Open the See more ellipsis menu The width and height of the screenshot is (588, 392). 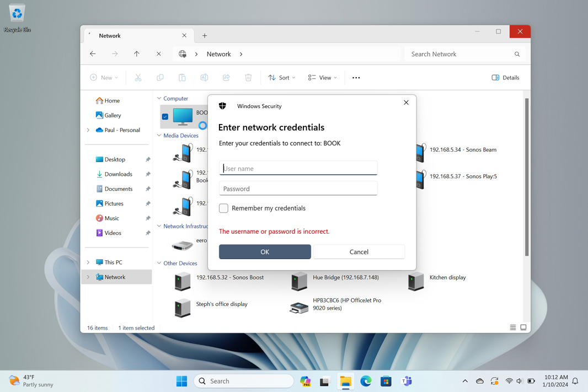(356, 78)
